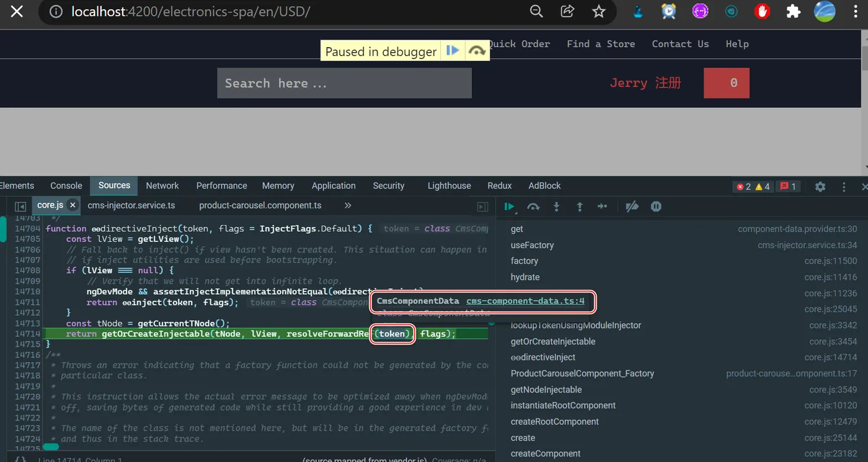Show the file navigator pane

tap(20, 206)
